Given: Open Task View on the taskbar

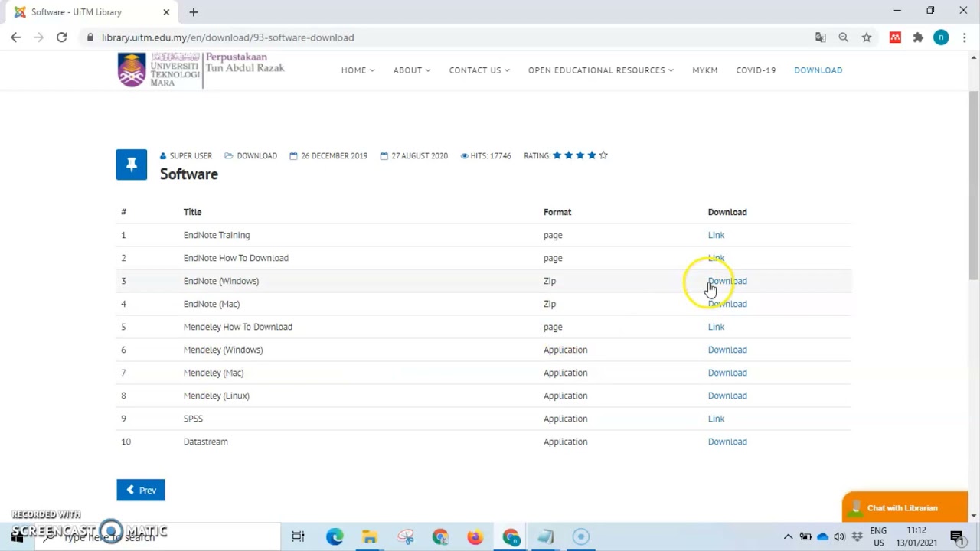Looking at the screenshot, I should [x=299, y=537].
